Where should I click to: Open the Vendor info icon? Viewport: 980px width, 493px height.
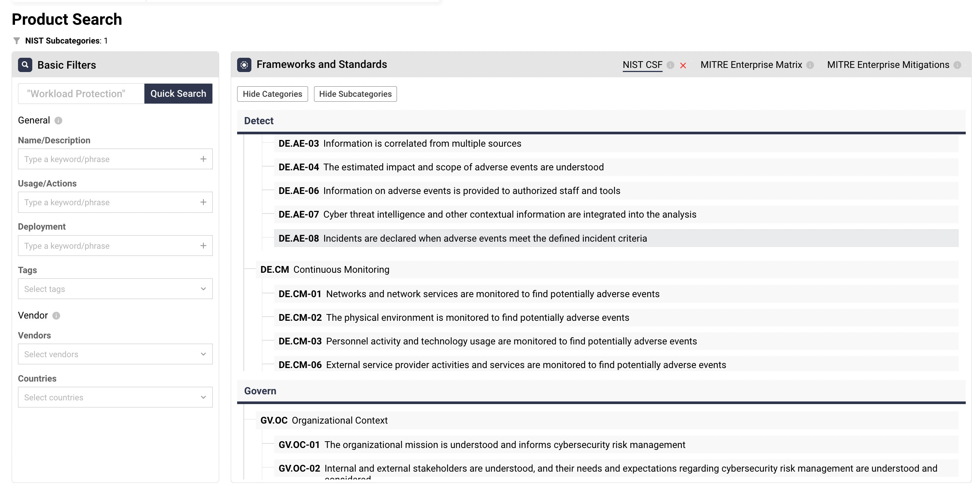[56, 316]
